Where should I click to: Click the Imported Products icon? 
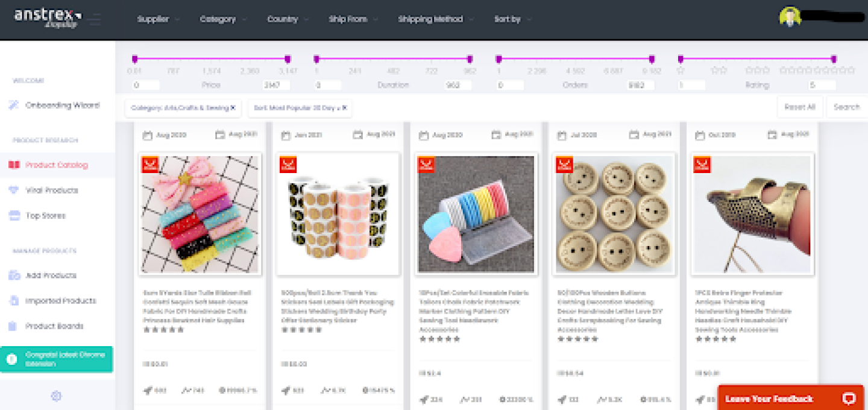tap(14, 301)
